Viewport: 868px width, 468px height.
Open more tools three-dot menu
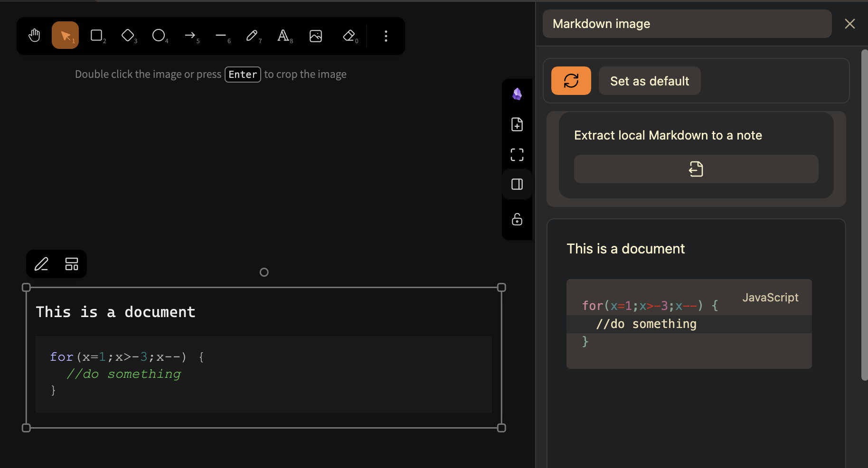click(386, 36)
